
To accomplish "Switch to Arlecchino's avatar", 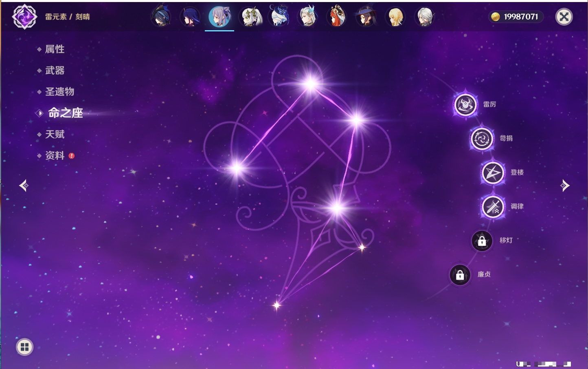I will tap(425, 17).
